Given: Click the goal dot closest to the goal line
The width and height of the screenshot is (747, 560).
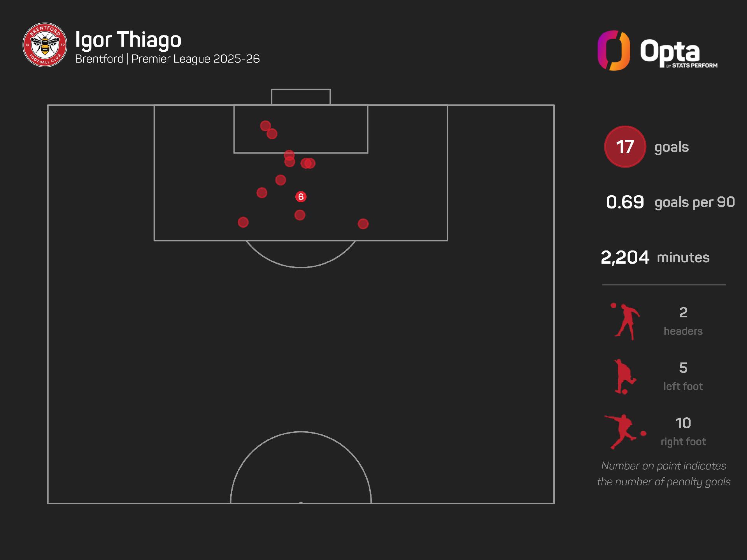Looking at the screenshot, I should 265,126.
